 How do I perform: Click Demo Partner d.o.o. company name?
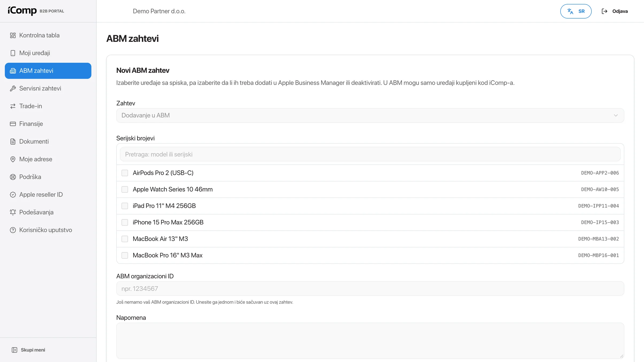click(159, 11)
